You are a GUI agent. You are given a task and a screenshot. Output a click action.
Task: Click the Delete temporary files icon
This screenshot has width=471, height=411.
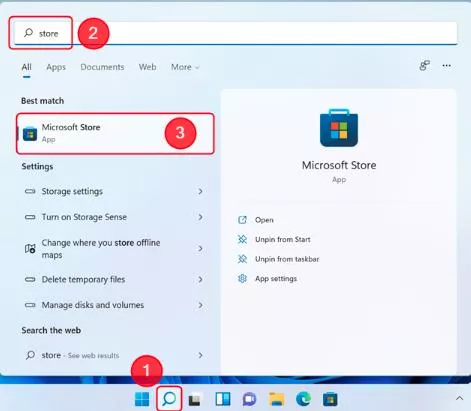pyautogui.click(x=30, y=279)
